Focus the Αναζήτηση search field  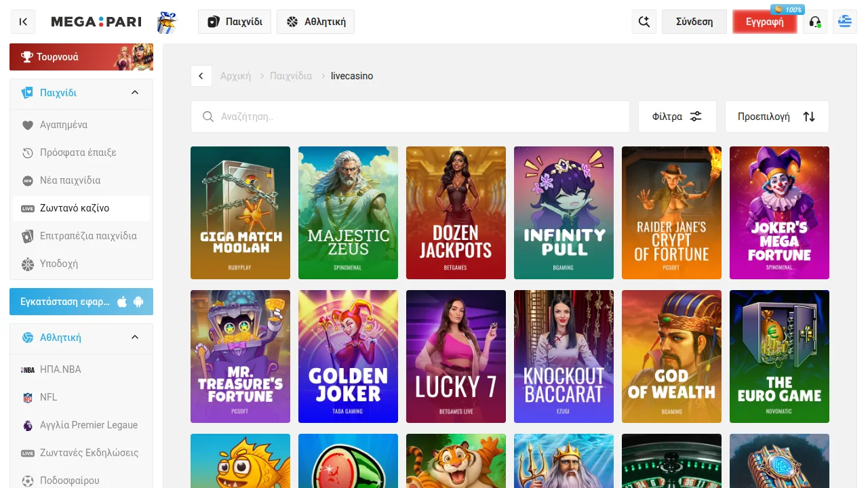[x=410, y=117]
